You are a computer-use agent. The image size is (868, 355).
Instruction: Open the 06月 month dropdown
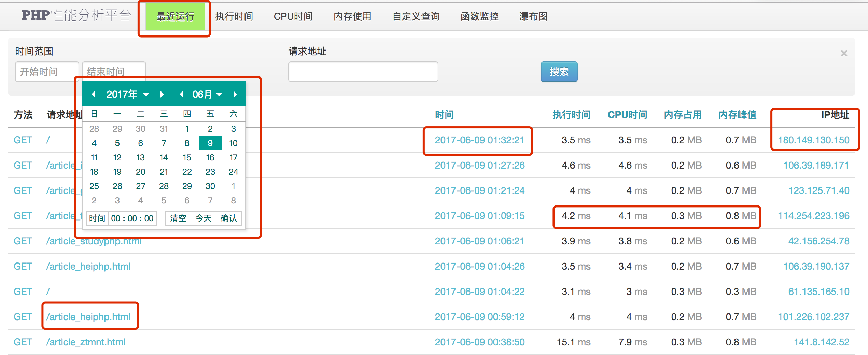(x=207, y=94)
